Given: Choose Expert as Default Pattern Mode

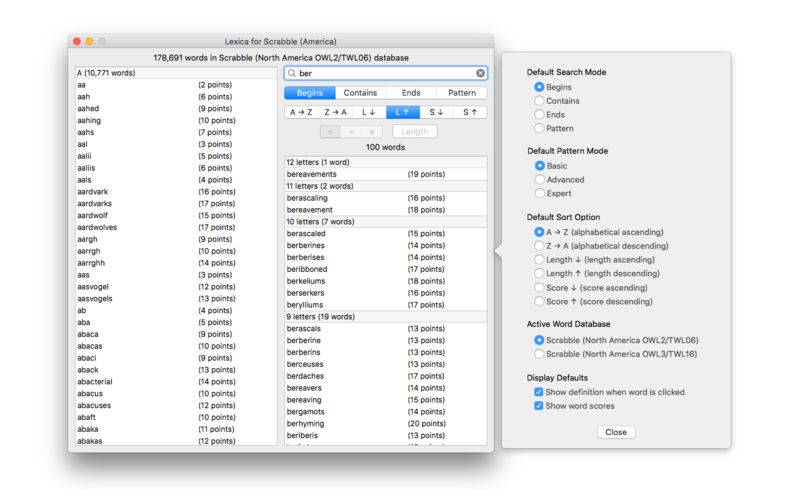Looking at the screenshot, I should click(x=539, y=193).
